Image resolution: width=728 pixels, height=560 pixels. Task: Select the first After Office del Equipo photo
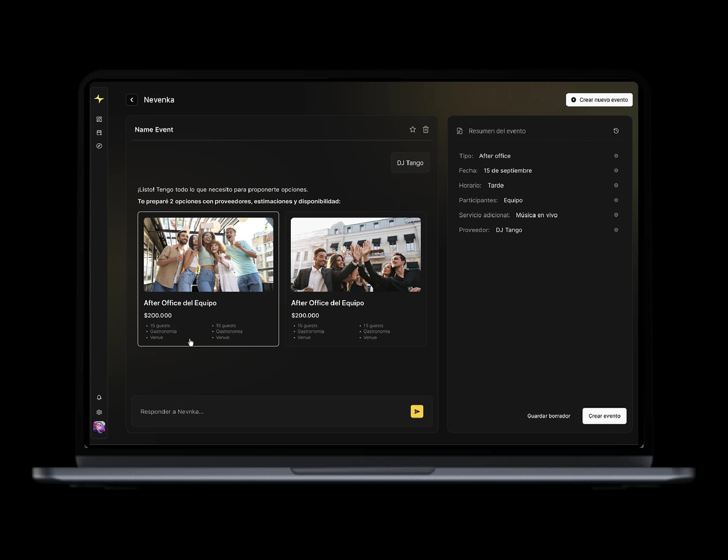[208, 255]
